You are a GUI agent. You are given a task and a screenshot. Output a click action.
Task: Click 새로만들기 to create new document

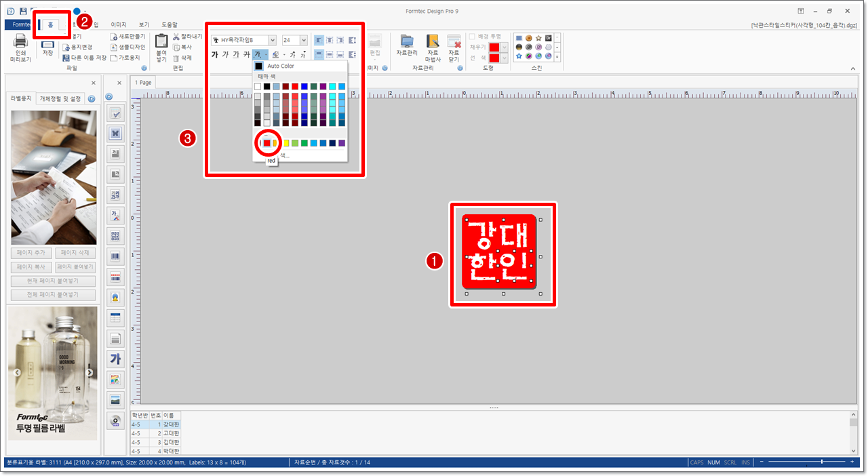(127, 37)
